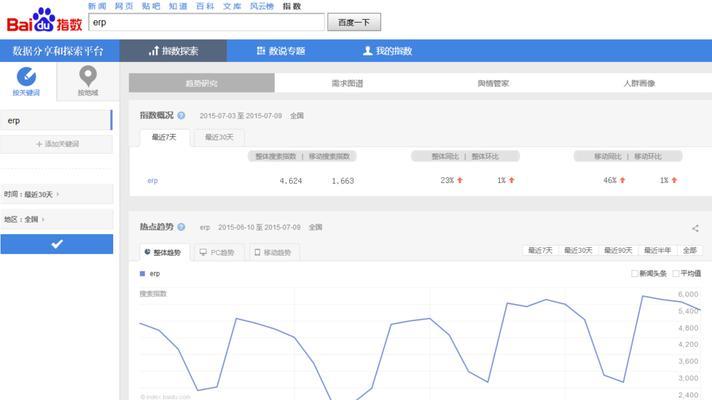Image resolution: width=712 pixels, height=400 pixels.
Task: Choose 最近90天 range in trend chart
Action: point(618,250)
